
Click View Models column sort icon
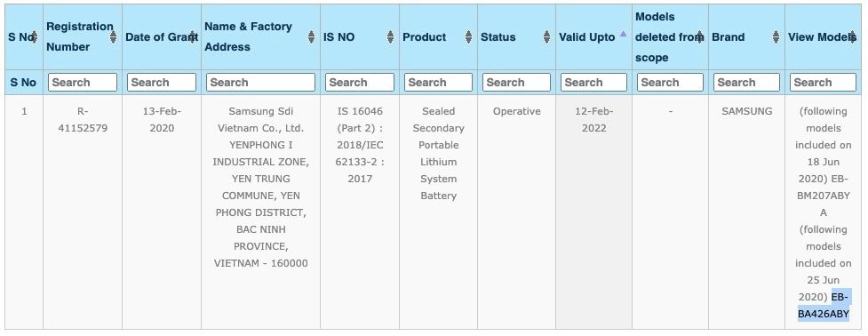[x=853, y=37]
